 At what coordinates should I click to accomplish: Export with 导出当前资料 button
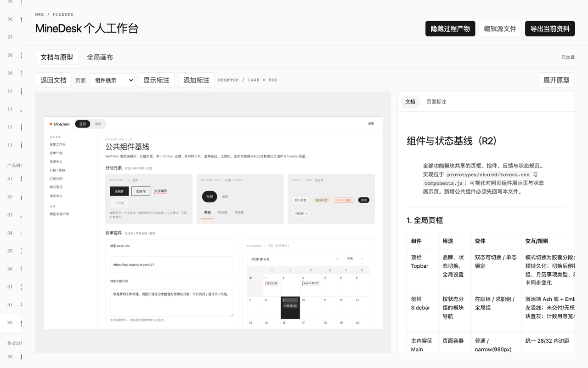[550, 29]
